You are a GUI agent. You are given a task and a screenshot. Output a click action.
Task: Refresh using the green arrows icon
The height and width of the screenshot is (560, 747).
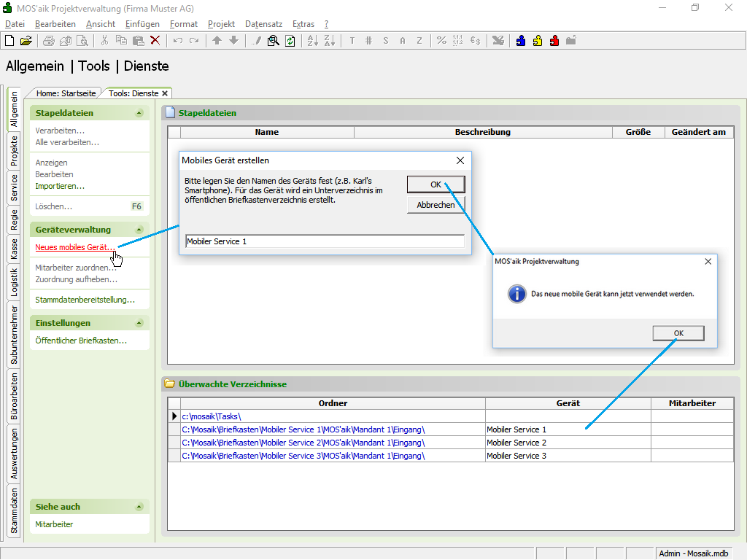click(290, 41)
